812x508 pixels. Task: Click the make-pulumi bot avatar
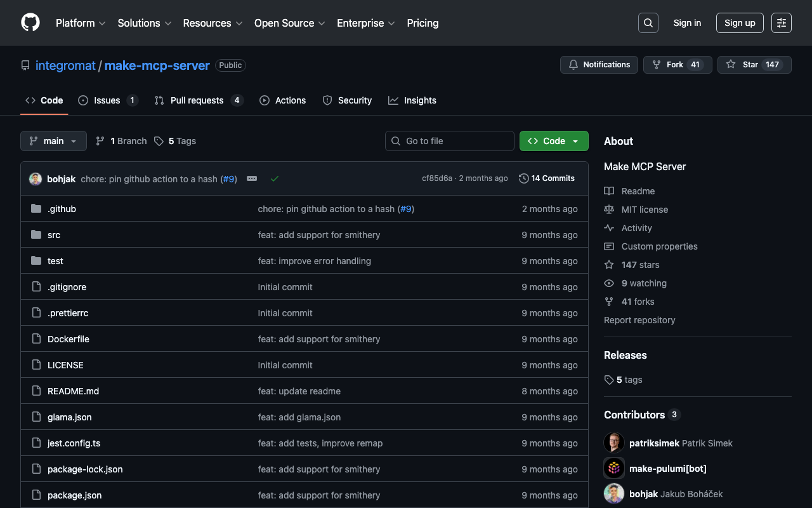613,469
